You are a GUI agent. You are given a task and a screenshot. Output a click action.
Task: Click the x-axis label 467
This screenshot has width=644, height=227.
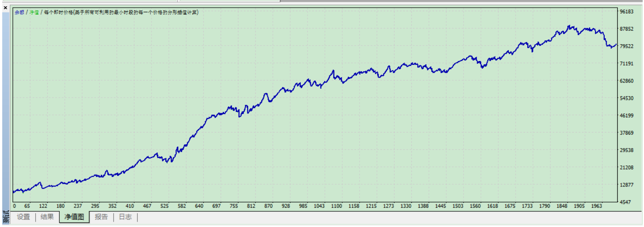(x=147, y=206)
